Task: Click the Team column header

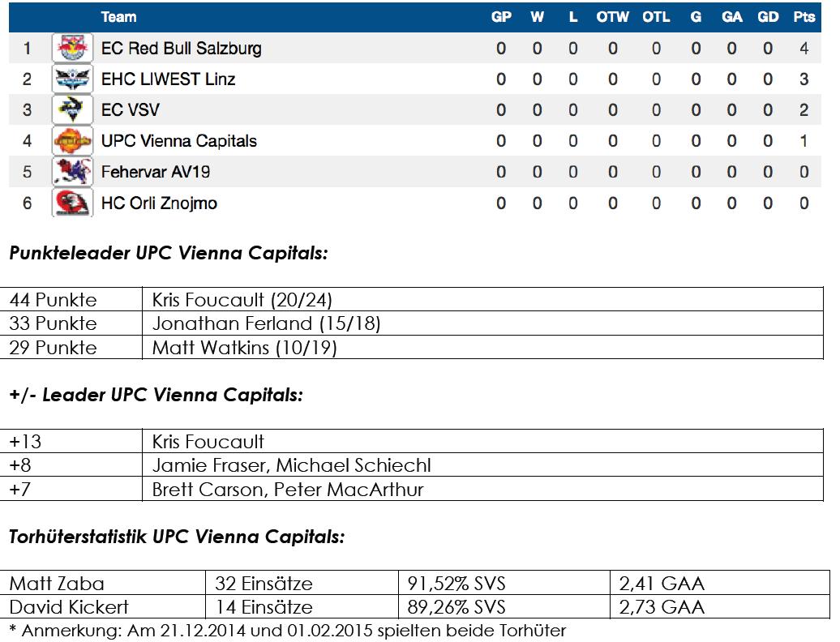Action: [x=118, y=17]
